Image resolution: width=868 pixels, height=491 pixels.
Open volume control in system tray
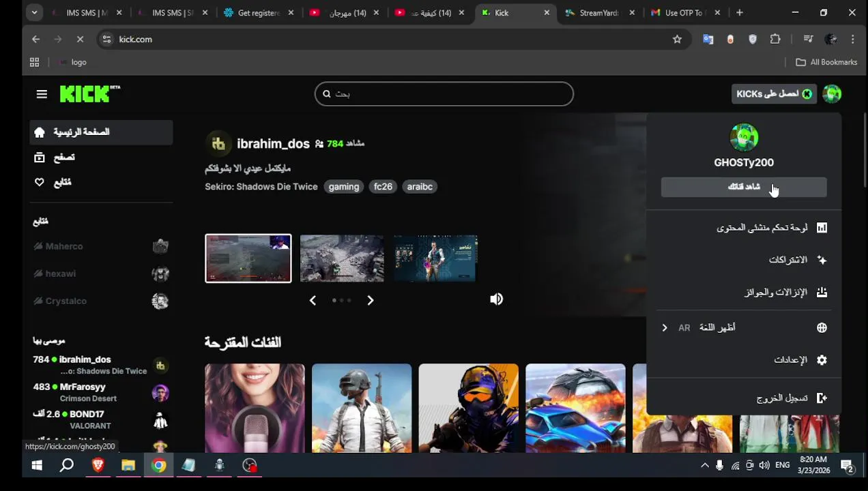click(764, 466)
